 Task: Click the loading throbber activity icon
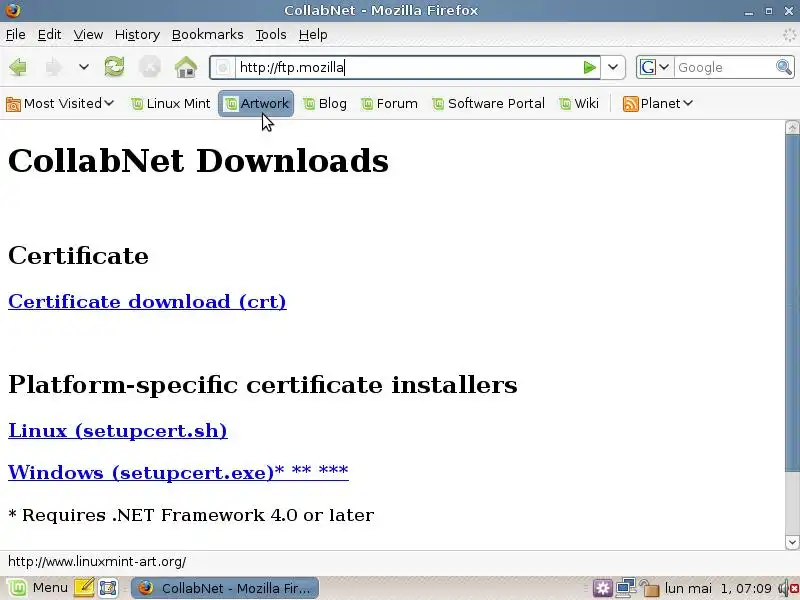[789, 35]
